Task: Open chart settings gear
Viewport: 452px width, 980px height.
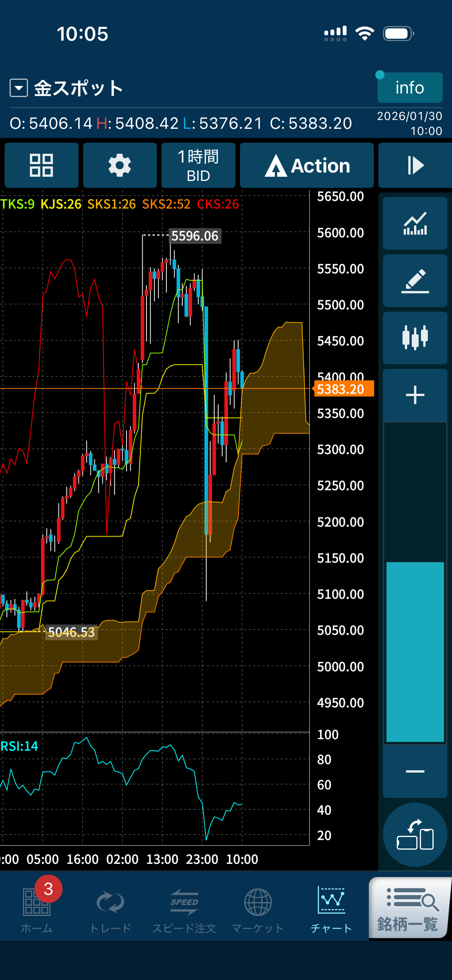Action: click(120, 165)
